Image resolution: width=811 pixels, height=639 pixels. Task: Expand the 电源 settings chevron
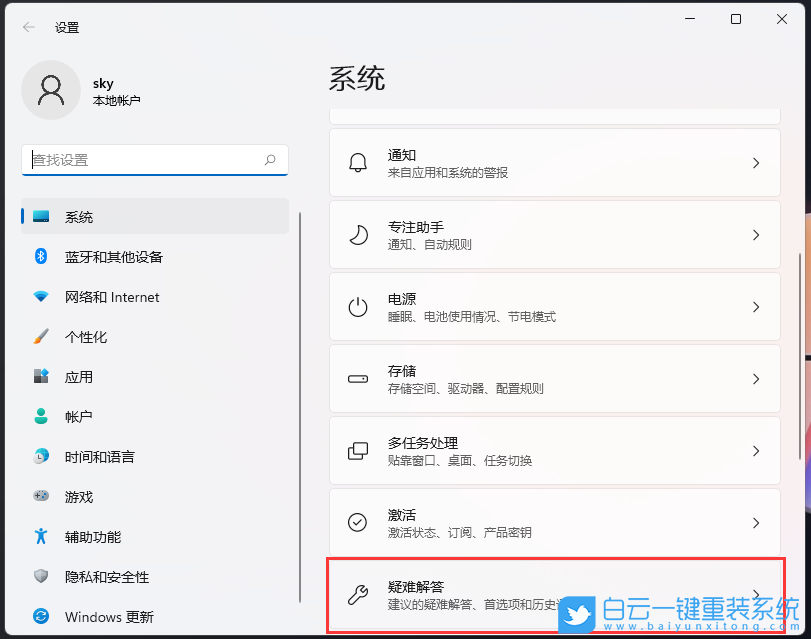[x=757, y=306]
